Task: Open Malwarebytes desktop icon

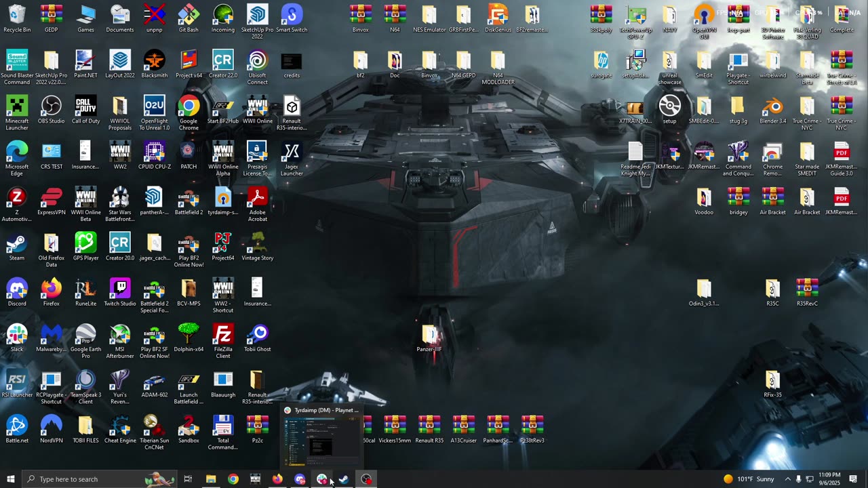Action: point(52,337)
